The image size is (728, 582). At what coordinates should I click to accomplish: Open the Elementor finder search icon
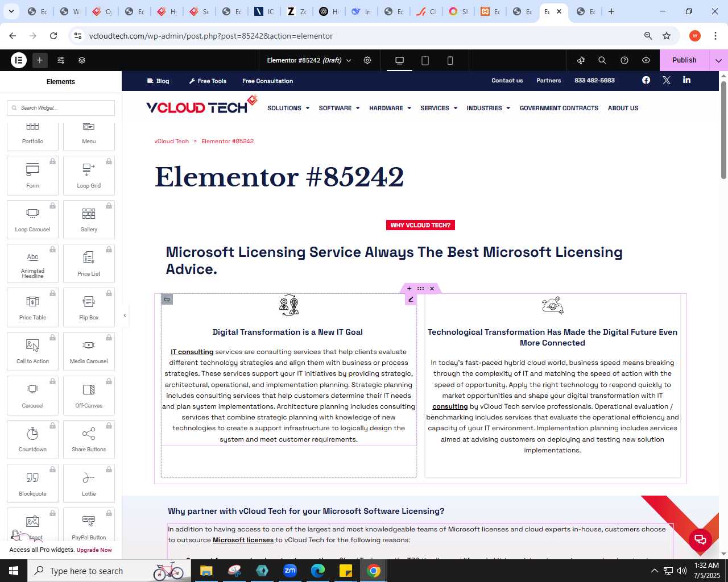pos(602,60)
